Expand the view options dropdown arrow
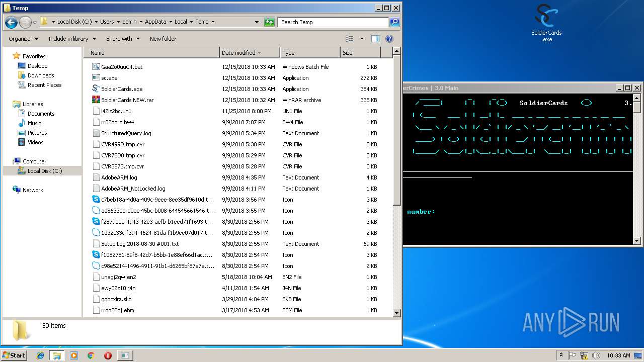 tap(362, 39)
